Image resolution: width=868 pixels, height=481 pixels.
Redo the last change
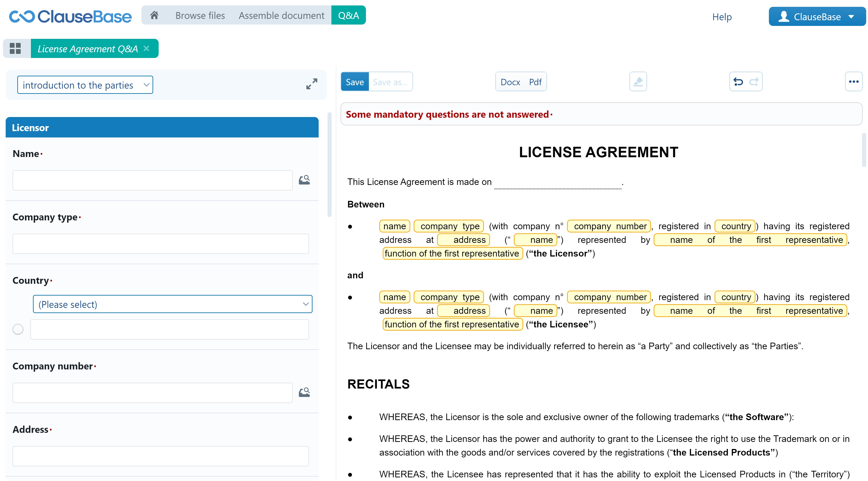point(754,82)
